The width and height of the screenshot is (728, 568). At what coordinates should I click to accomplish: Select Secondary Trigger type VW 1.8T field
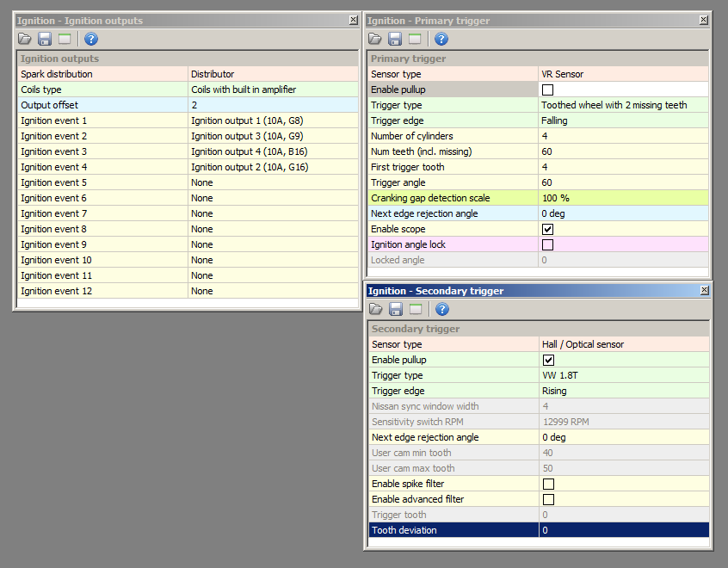(x=623, y=375)
